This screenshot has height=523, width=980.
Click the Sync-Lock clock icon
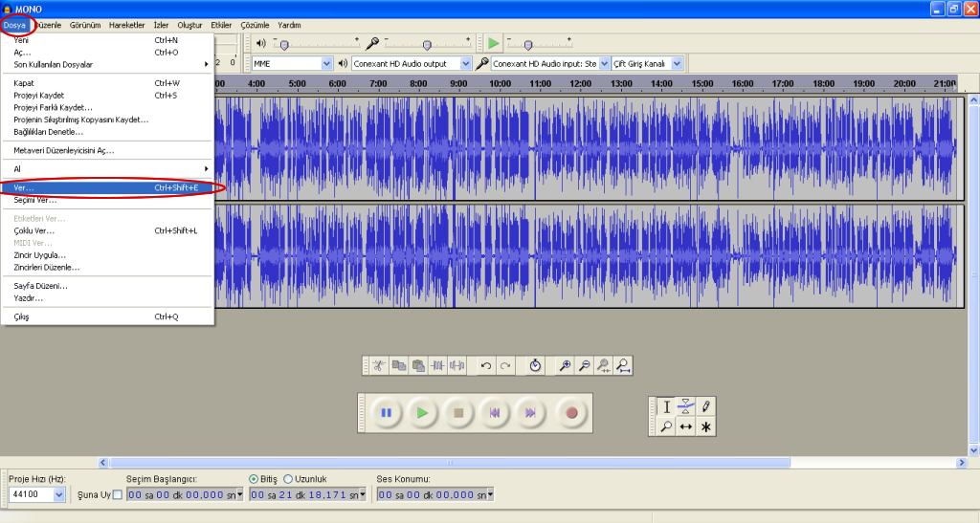click(535, 366)
